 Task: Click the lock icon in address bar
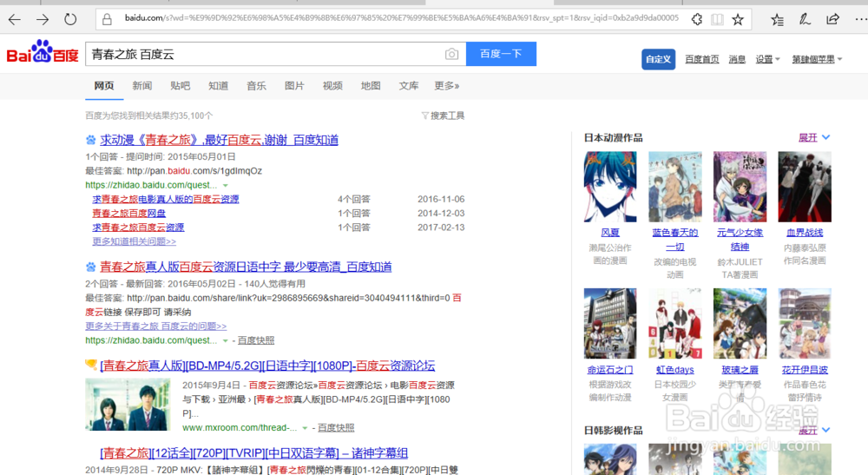[x=108, y=19]
